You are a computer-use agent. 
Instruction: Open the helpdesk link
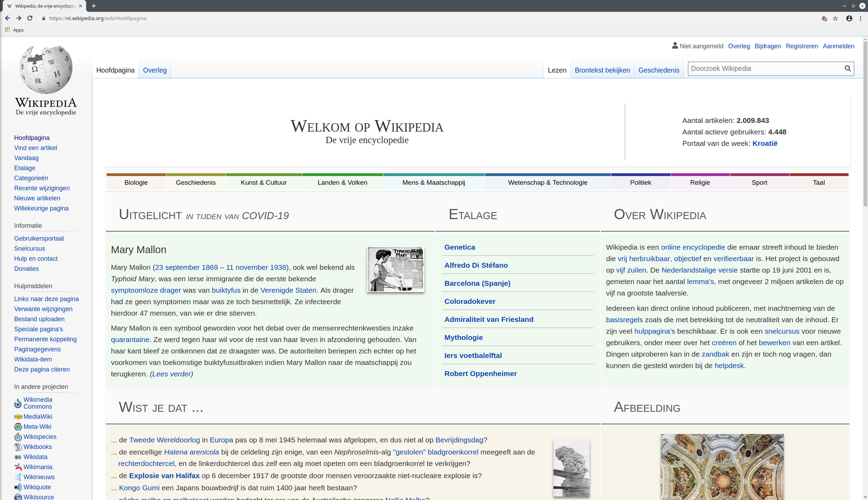(729, 366)
